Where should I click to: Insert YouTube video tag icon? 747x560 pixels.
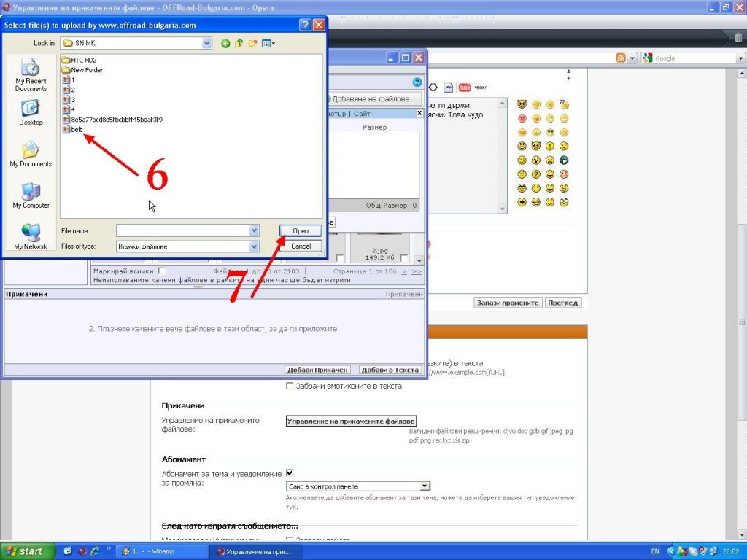click(x=464, y=87)
